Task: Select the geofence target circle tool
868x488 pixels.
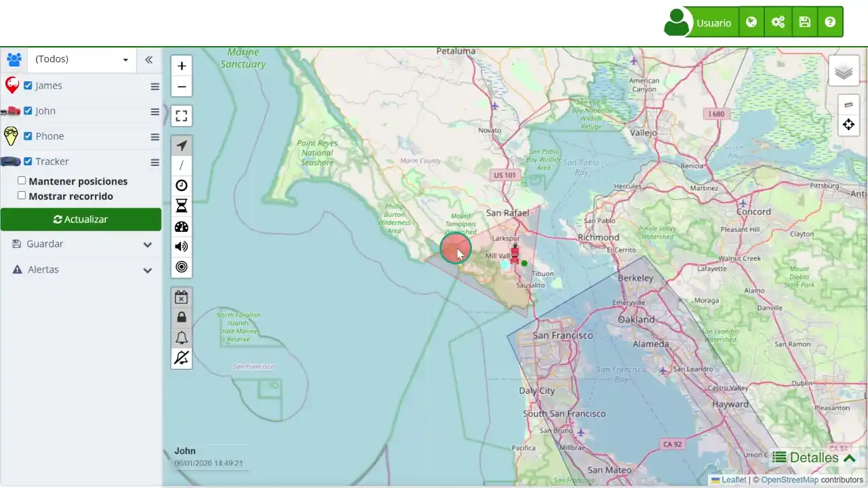Action: point(181,266)
